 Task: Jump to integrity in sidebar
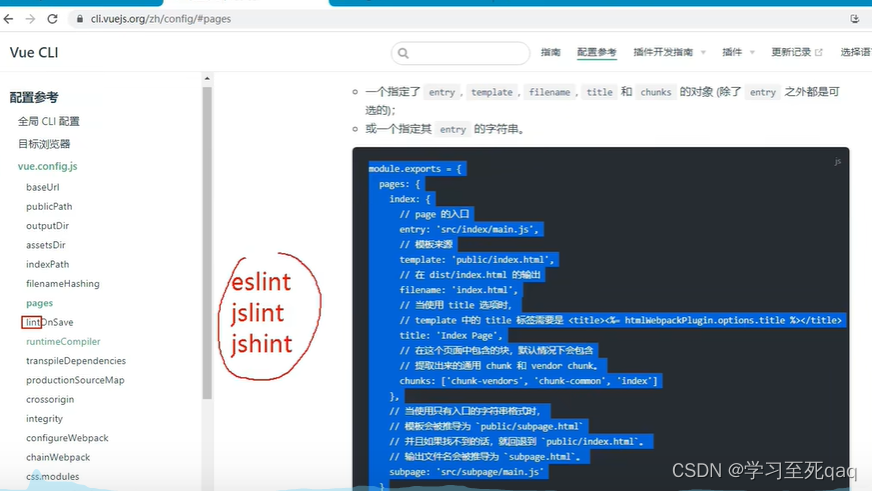pos(44,419)
